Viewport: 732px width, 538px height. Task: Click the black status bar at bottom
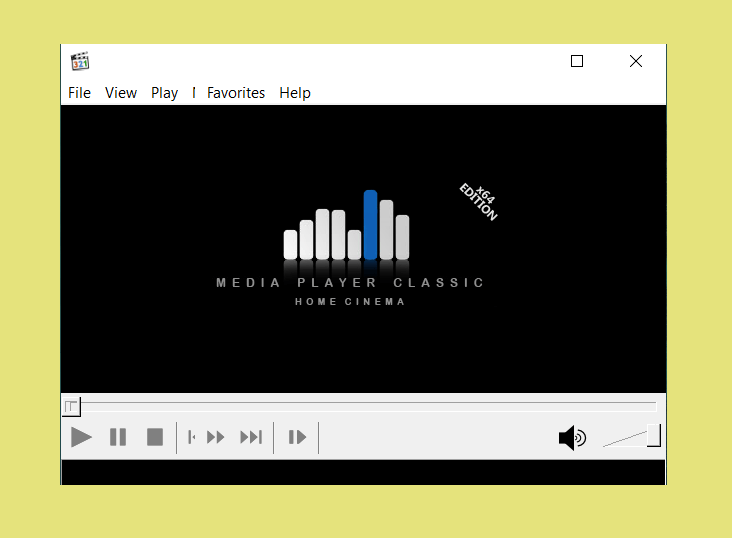[363, 472]
